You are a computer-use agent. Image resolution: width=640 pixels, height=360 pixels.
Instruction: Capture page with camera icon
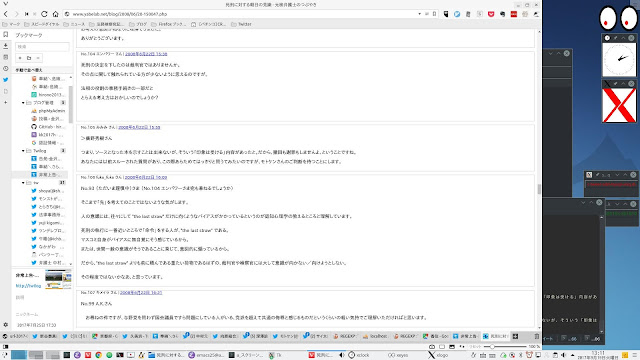432,347
